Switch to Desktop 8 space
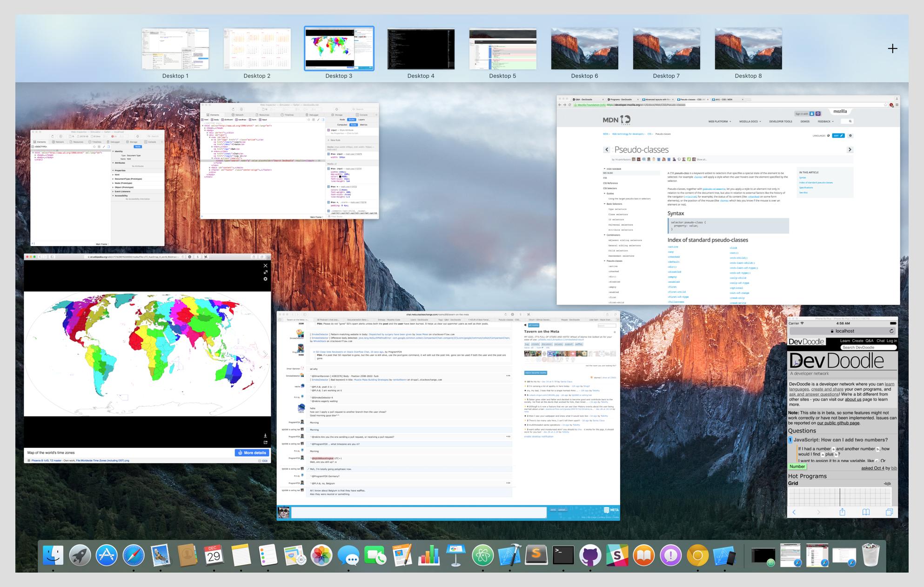 click(x=749, y=49)
